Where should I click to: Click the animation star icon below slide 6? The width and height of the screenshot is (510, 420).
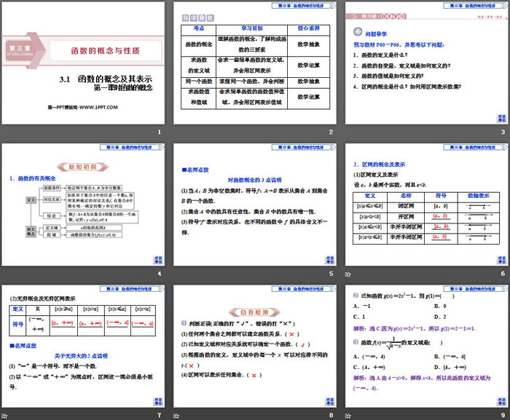(348, 276)
